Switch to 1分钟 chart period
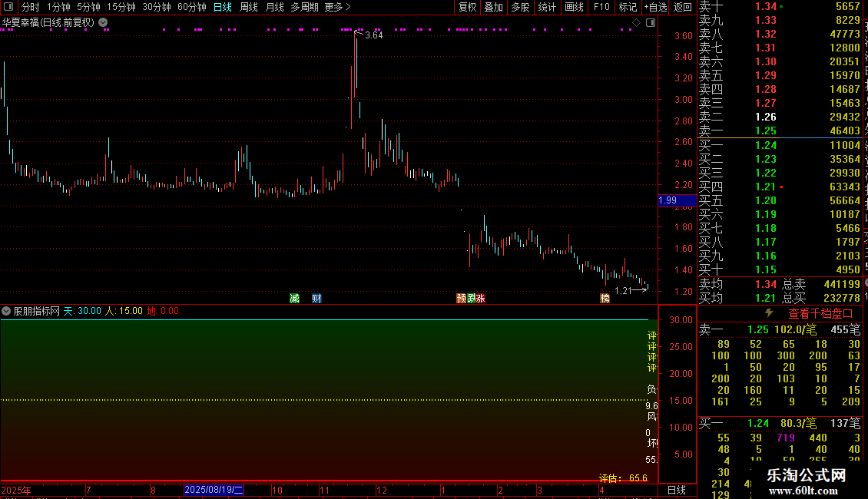 coord(58,7)
